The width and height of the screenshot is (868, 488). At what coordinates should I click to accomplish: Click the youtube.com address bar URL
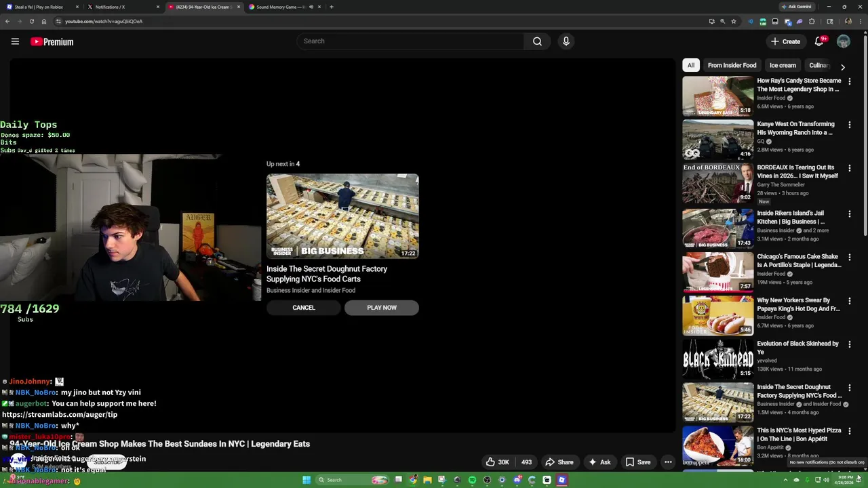[x=104, y=21]
